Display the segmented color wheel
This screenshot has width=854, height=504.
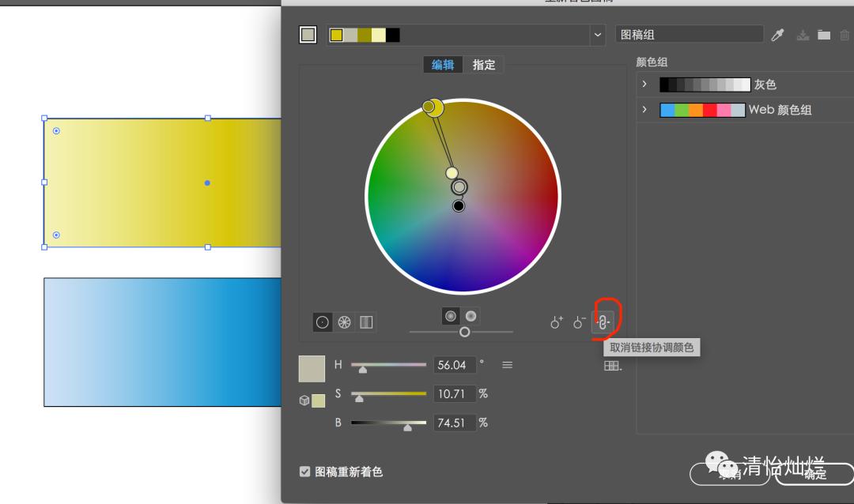pos(344,322)
